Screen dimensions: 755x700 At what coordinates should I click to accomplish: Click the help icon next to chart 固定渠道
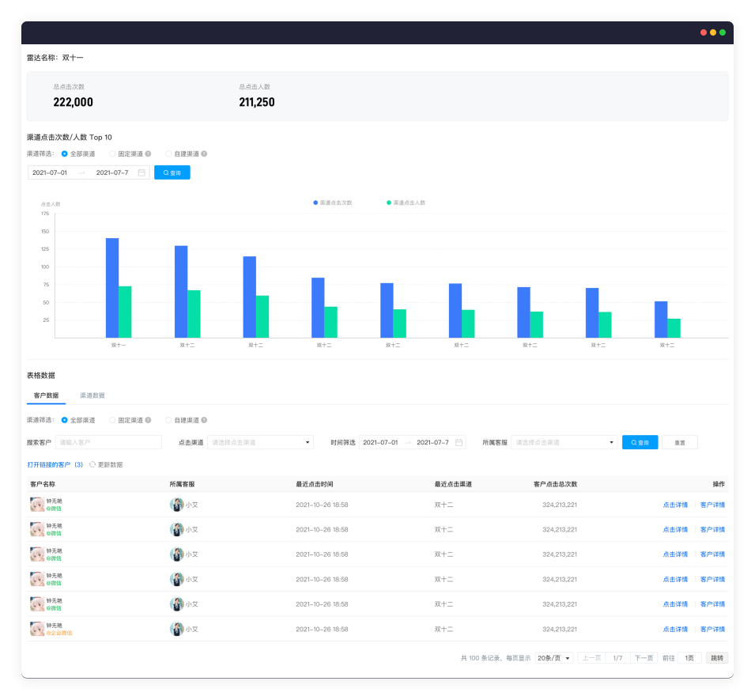tap(148, 154)
